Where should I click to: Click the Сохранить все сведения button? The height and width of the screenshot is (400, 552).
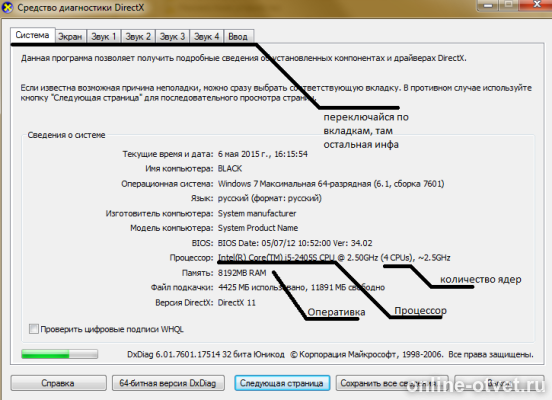pyautogui.click(x=392, y=383)
